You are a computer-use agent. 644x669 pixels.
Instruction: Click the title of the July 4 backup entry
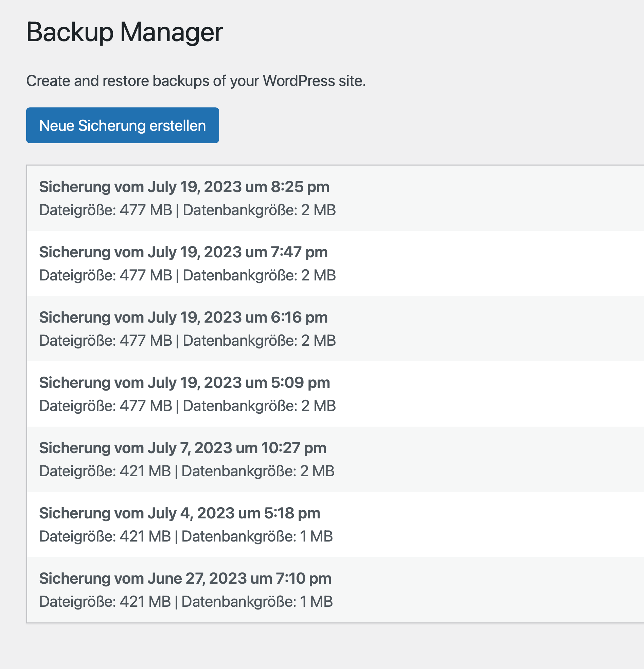(x=180, y=513)
